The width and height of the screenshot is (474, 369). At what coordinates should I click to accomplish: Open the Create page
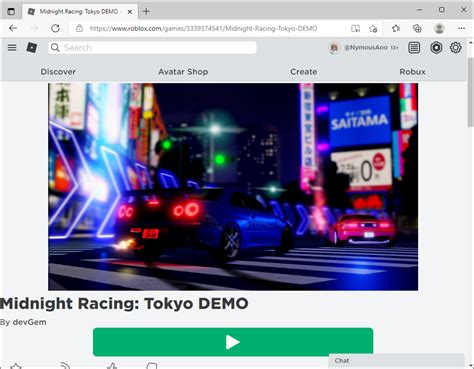[x=304, y=72]
